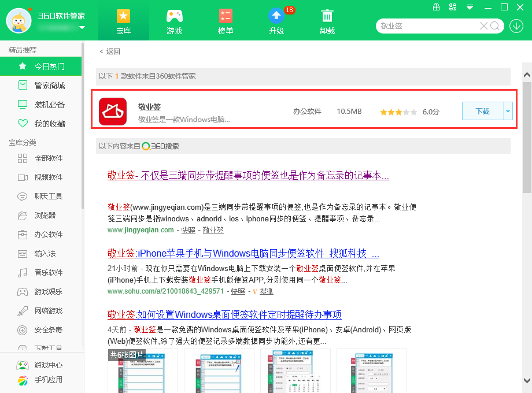Open the second screenshot thumbnail
The width and height of the screenshot is (532, 393).
219,370
